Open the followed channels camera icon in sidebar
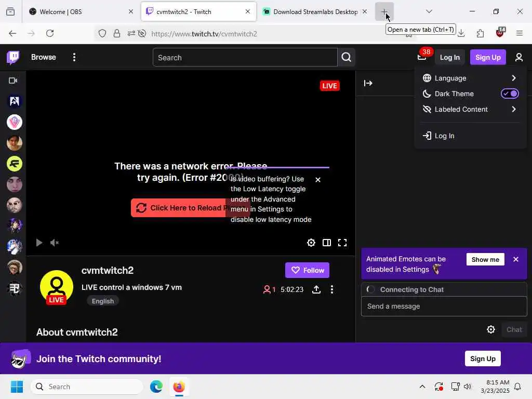 point(13,81)
